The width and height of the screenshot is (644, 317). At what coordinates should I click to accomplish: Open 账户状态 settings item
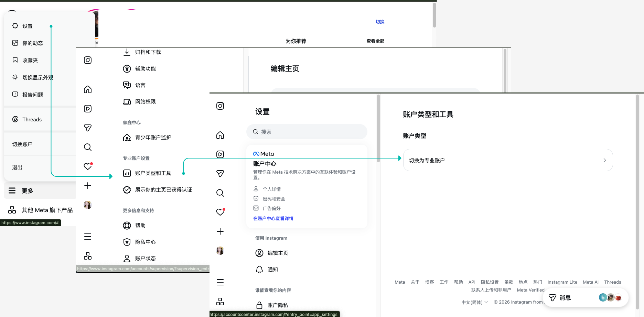[x=139, y=258]
